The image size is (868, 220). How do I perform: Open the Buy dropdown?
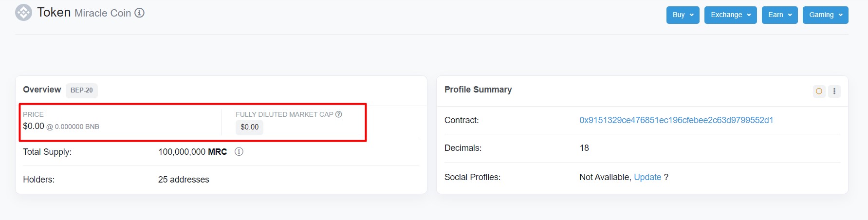[683, 15]
